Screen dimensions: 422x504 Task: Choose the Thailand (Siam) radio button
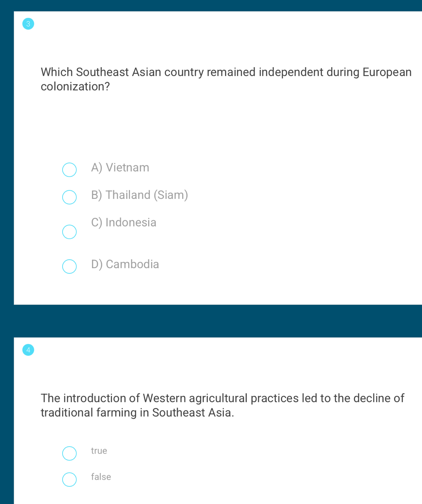pyautogui.click(x=69, y=197)
